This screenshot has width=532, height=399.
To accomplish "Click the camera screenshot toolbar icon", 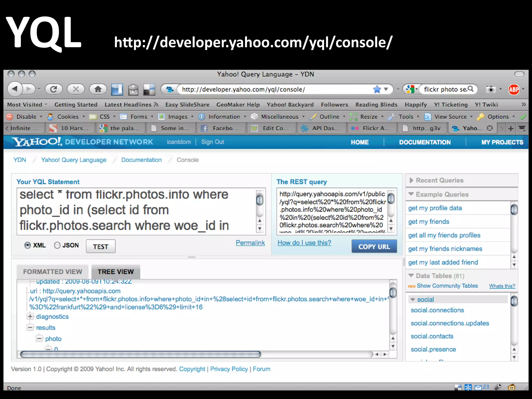I will [490, 89].
